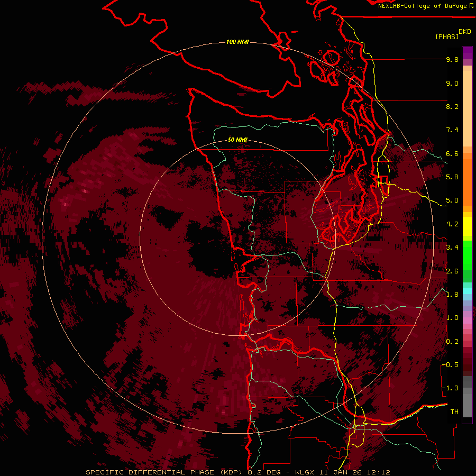Pick the solid orange band of the color scale
Screen dimensions: 476x476
pos(467,183)
